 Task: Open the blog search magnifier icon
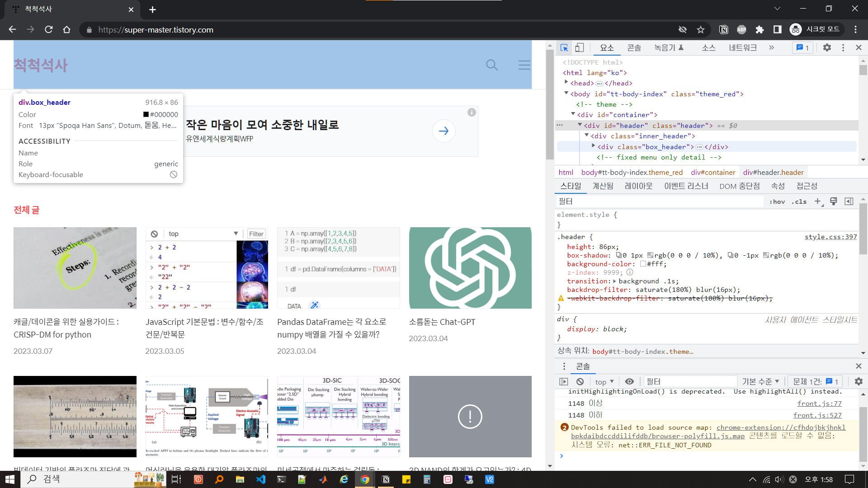[492, 65]
